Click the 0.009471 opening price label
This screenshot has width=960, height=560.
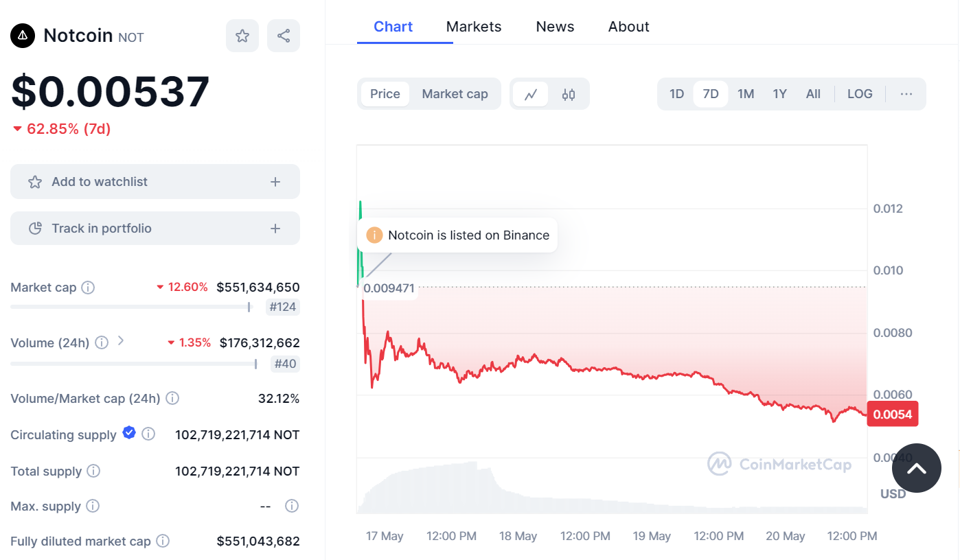[389, 288]
